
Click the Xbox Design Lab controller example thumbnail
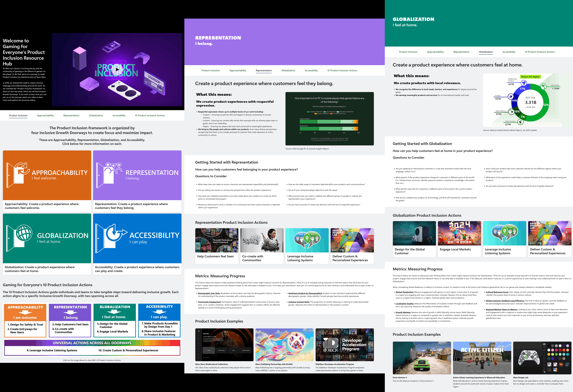point(542,358)
